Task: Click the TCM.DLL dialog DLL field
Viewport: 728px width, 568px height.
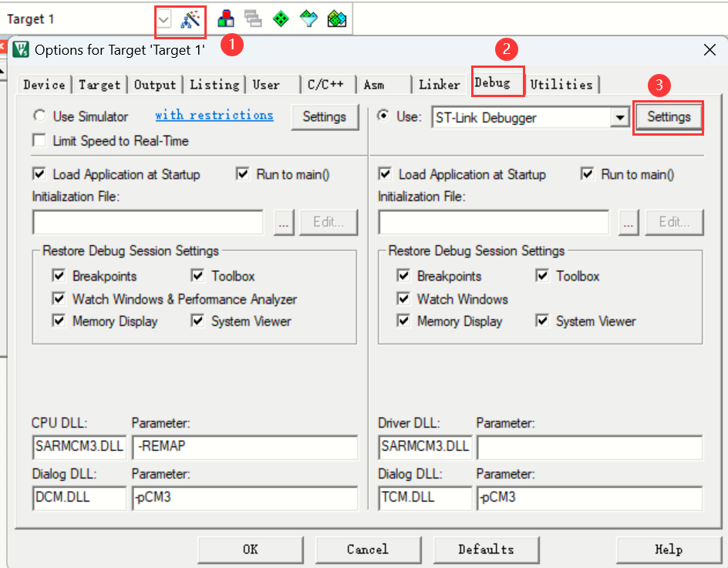Action: click(x=425, y=497)
